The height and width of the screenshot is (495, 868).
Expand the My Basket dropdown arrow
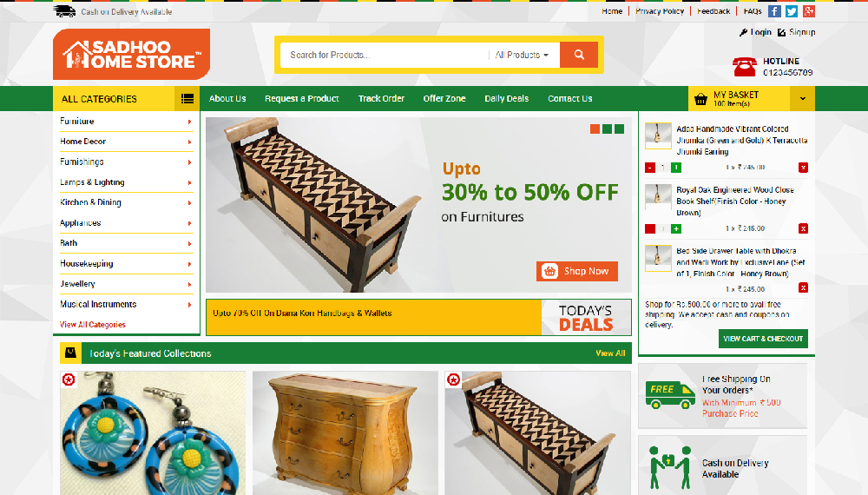pos(803,98)
